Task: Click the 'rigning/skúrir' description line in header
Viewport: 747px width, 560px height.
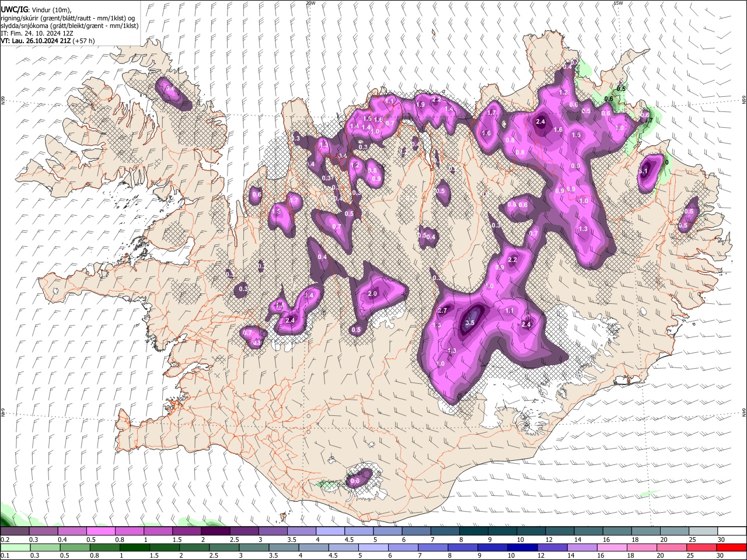Action: [68, 18]
